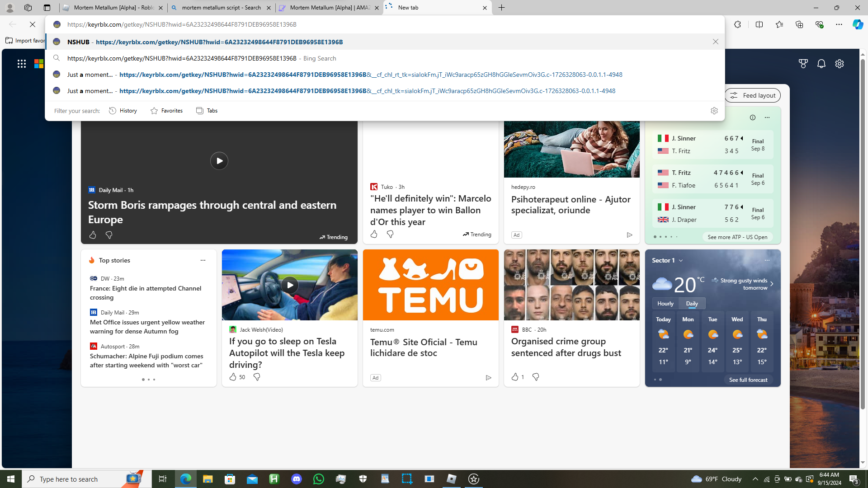Open Browser Extensions icon
The height and width of the screenshot is (488, 868).
click(x=737, y=24)
